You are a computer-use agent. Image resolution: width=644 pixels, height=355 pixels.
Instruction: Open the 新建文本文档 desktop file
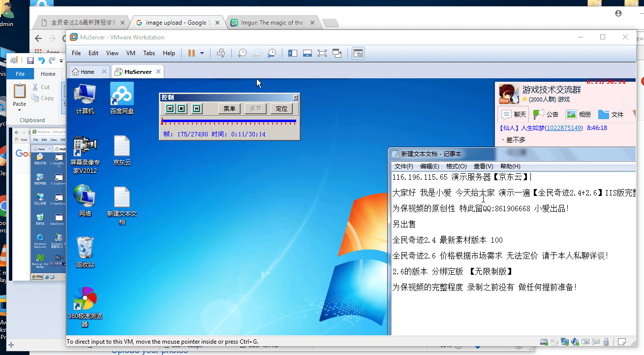[122, 206]
